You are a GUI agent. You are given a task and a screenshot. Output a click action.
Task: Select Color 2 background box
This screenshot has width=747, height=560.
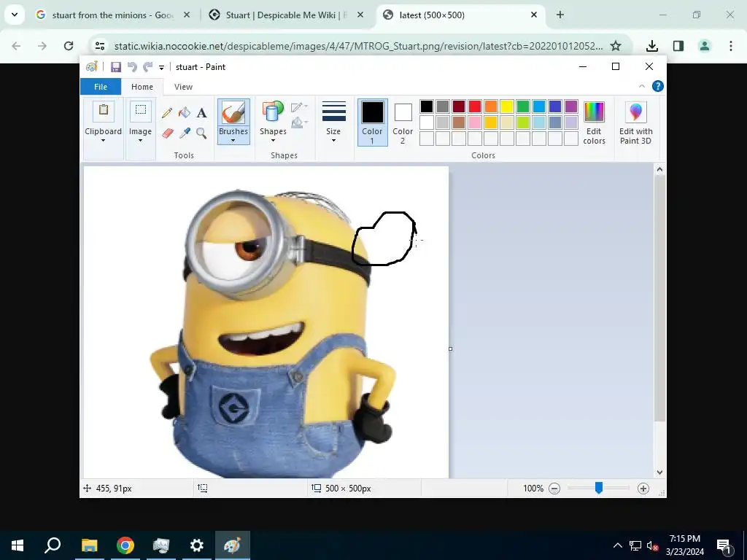point(403,122)
